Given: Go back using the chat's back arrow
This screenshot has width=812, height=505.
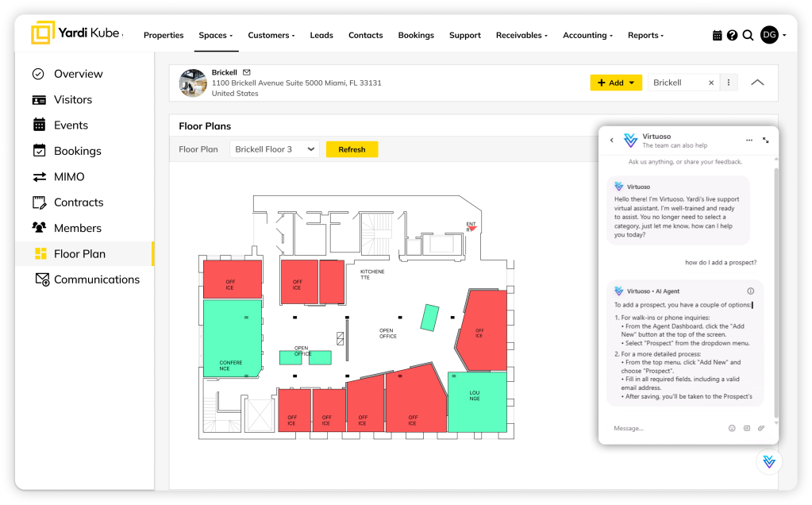Looking at the screenshot, I should [611, 140].
